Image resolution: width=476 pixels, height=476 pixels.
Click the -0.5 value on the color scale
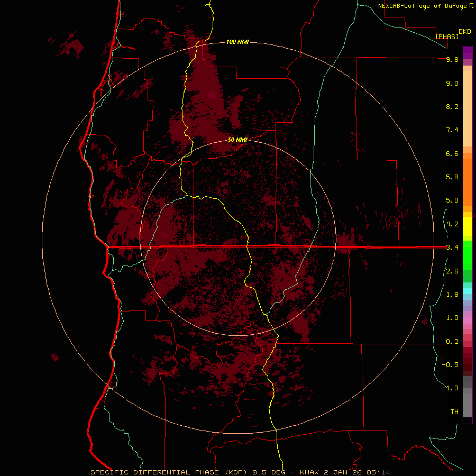[x=450, y=365]
